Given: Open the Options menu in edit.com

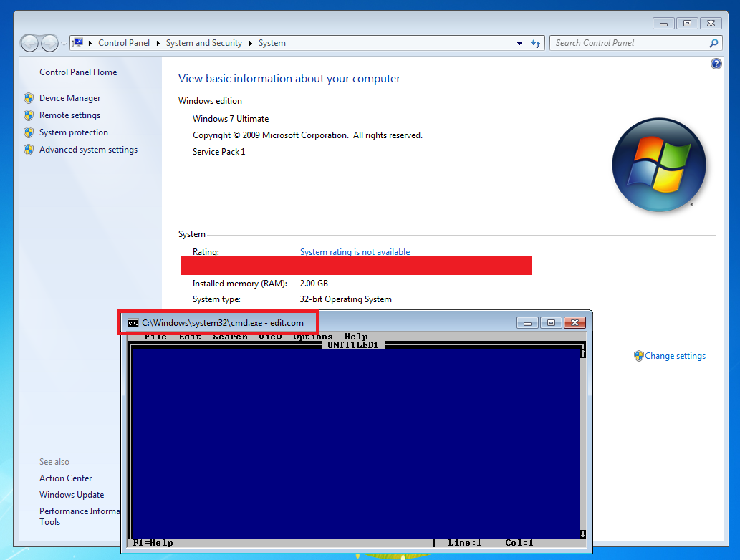Looking at the screenshot, I should [313, 337].
